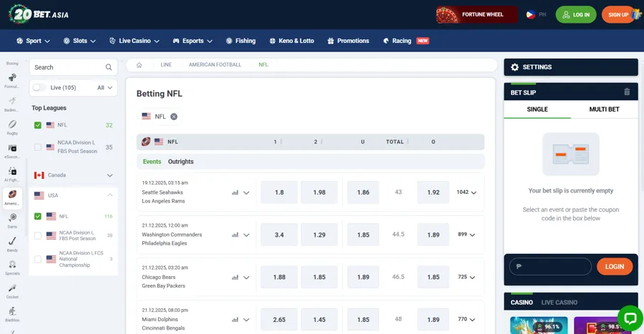Bet 3.4 on Washington Commanders
The height and width of the screenshot is (334, 644).
click(x=279, y=235)
